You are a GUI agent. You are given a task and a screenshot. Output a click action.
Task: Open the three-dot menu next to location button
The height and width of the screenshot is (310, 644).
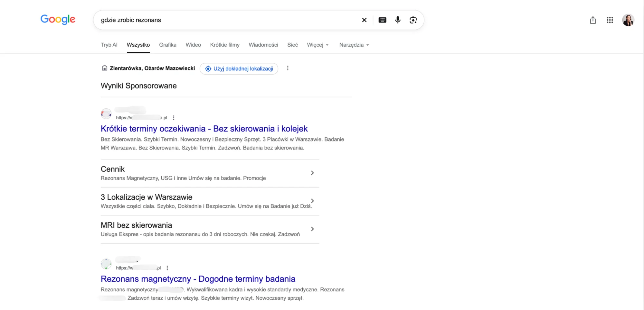(x=288, y=68)
